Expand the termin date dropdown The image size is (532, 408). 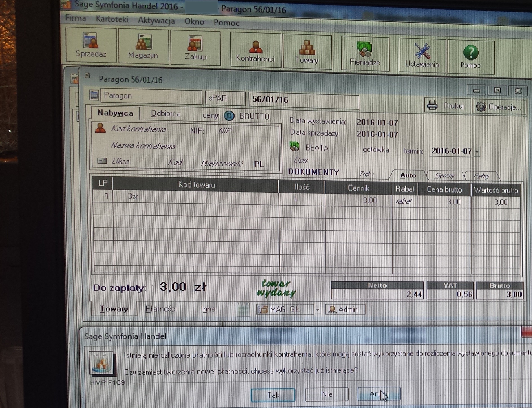pyautogui.click(x=477, y=152)
